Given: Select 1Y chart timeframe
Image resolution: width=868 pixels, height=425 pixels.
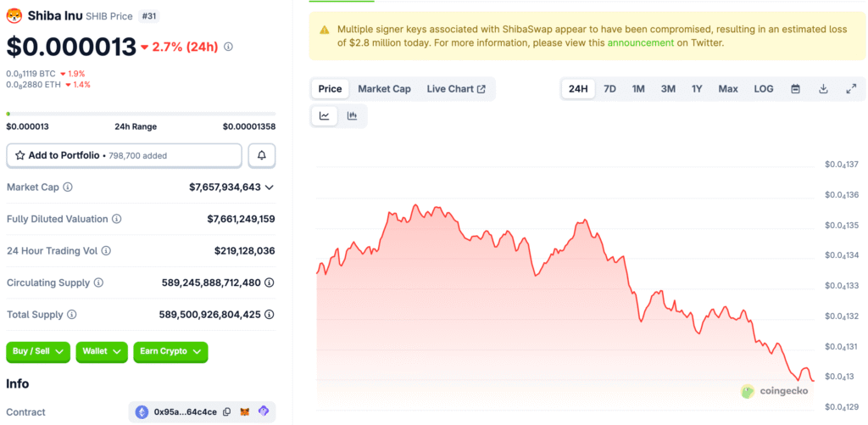Looking at the screenshot, I should (697, 89).
